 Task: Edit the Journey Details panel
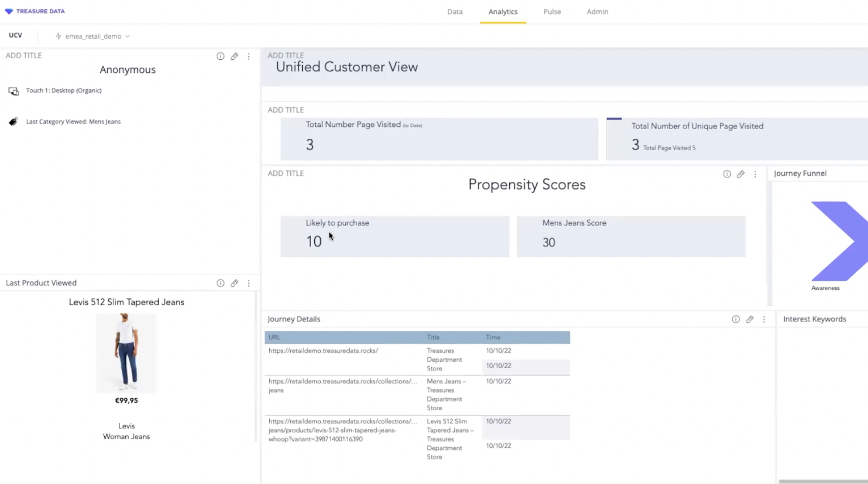pyautogui.click(x=750, y=319)
